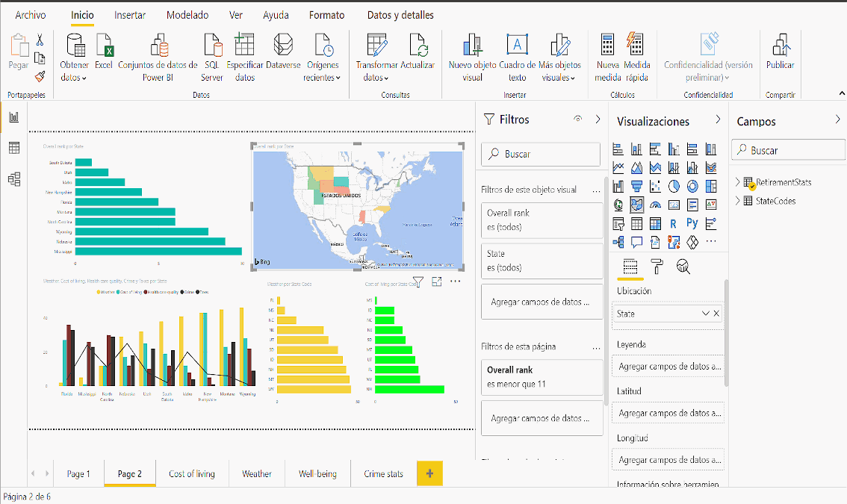This screenshot has width=847, height=504.
Task: Open the Format paint roller pane
Action: click(x=657, y=267)
